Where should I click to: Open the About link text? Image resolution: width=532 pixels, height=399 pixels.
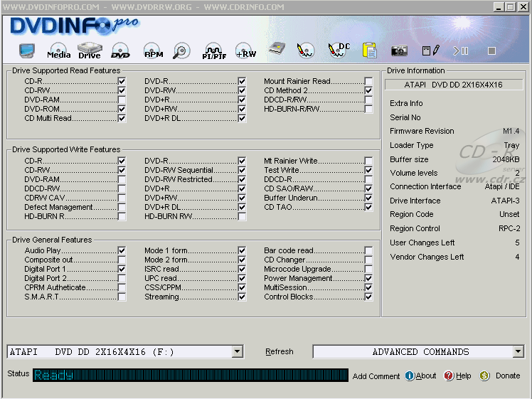(x=426, y=376)
